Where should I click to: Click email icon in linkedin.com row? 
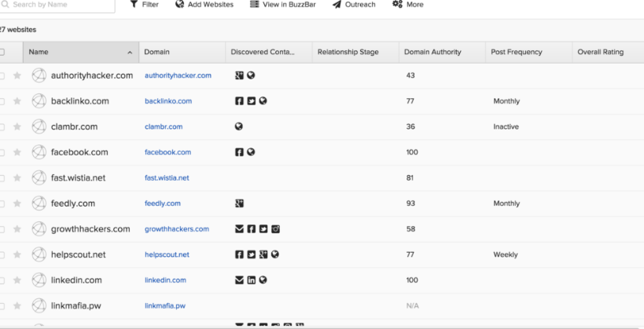[239, 280]
